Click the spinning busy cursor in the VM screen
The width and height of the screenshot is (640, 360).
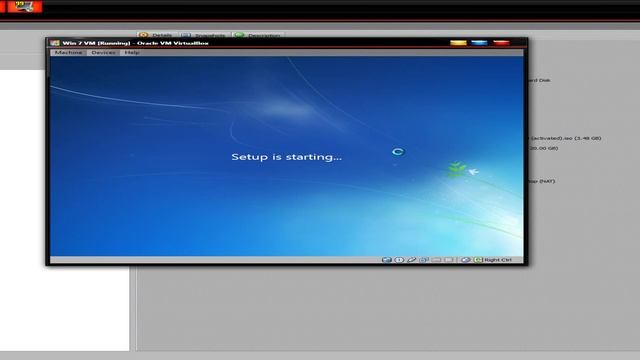click(398, 152)
